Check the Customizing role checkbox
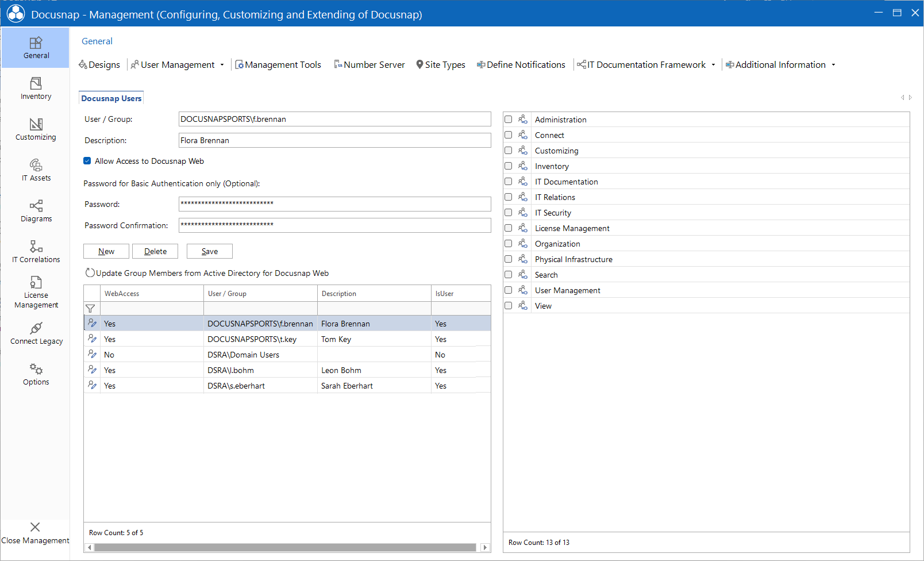 pos(508,151)
